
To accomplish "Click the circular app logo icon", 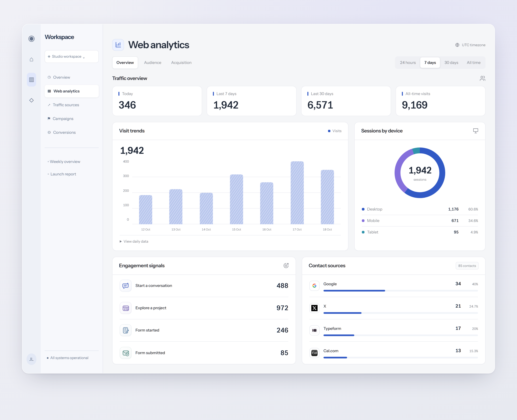I will pyautogui.click(x=32, y=39).
